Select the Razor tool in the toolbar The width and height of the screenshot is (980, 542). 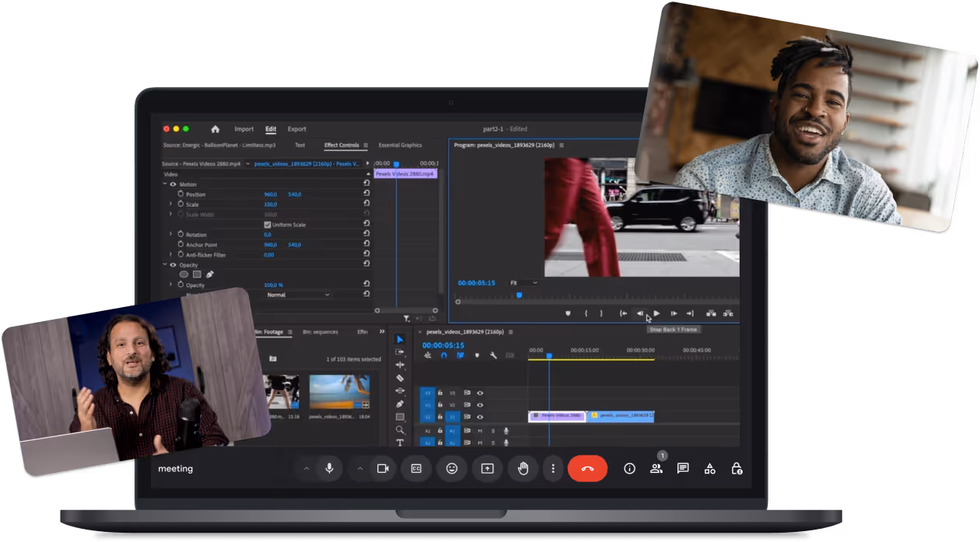(400, 378)
